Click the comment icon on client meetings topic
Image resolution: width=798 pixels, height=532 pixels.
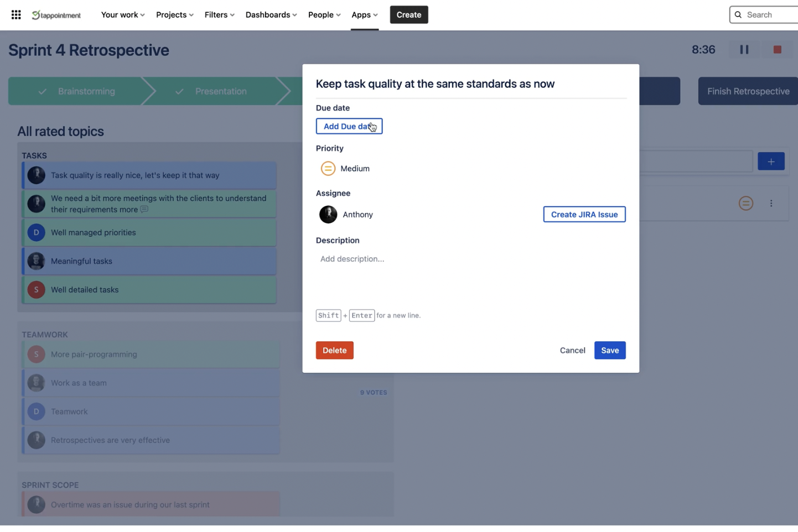point(144,210)
